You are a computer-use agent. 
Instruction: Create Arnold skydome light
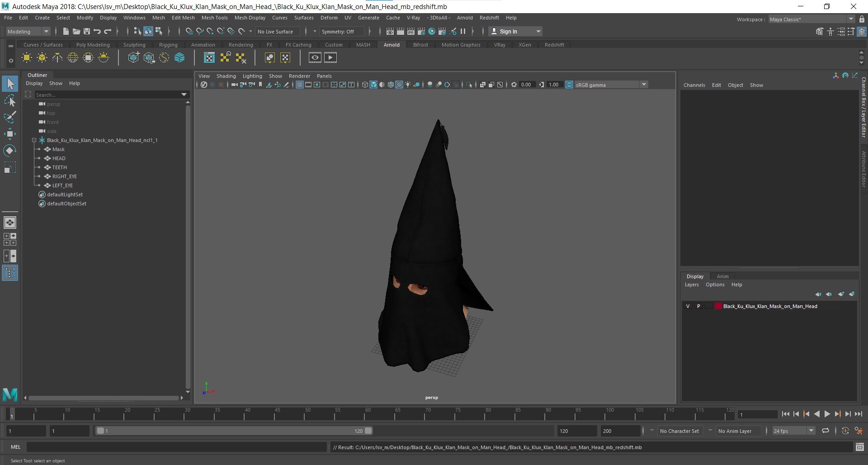(x=73, y=57)
